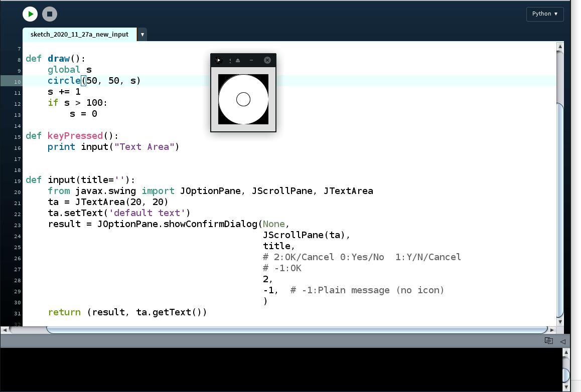Click the eject-shaped icon in sketch window titlebar
The width and height of the screenshot is (581, 392).
pyautogui.click(x=238, y=60)
